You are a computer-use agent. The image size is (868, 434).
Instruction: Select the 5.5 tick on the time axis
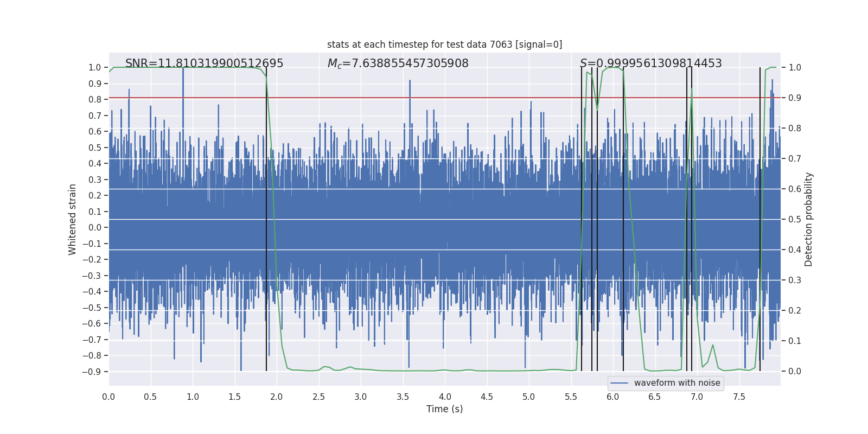(x=571, y=397)
